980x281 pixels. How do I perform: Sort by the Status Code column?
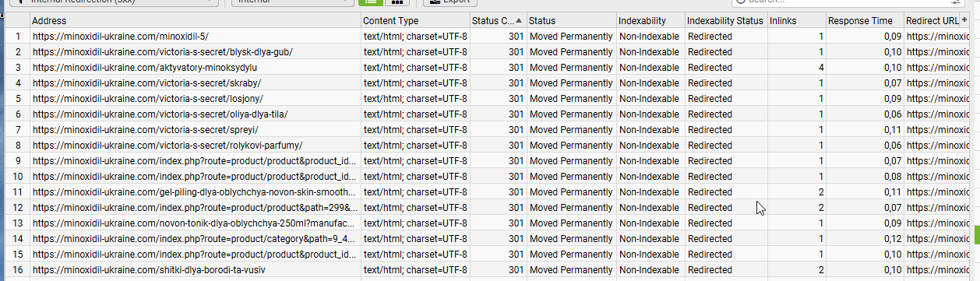point(498,21)
